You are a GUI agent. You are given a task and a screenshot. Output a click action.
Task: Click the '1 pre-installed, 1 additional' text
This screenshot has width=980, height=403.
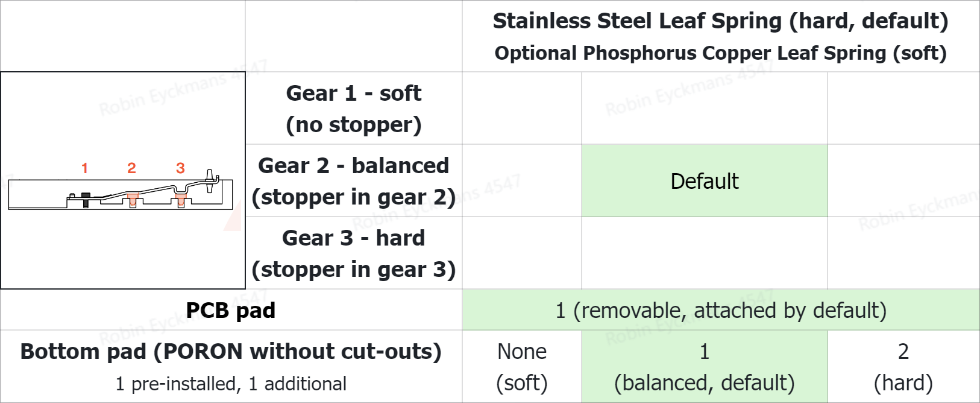[231, 384]
